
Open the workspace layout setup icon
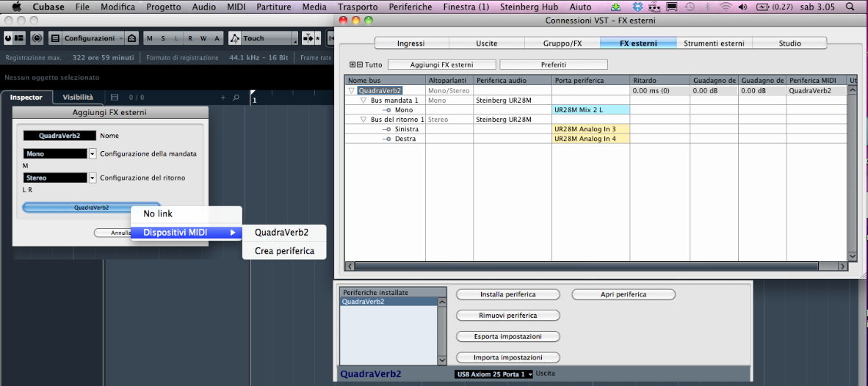(55, 38)
